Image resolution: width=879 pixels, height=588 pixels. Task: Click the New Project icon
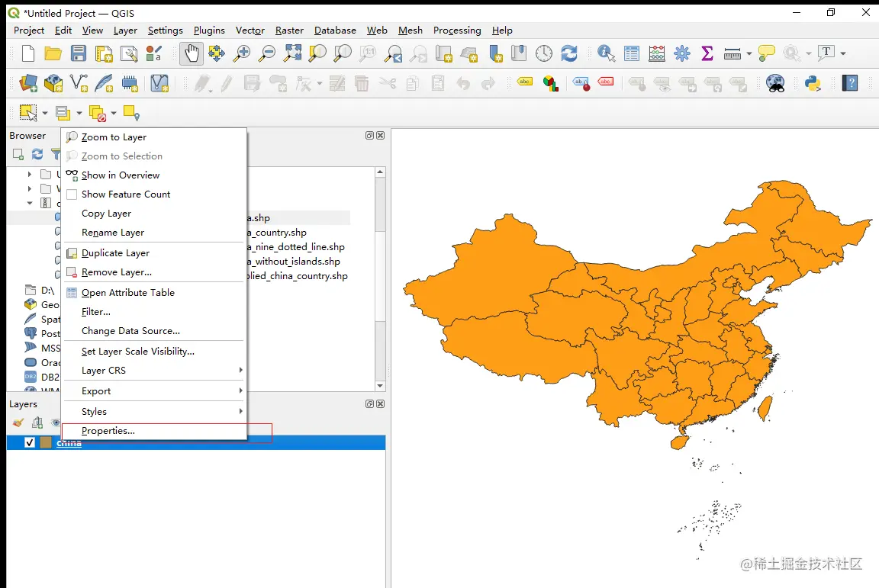click(28, 54)
